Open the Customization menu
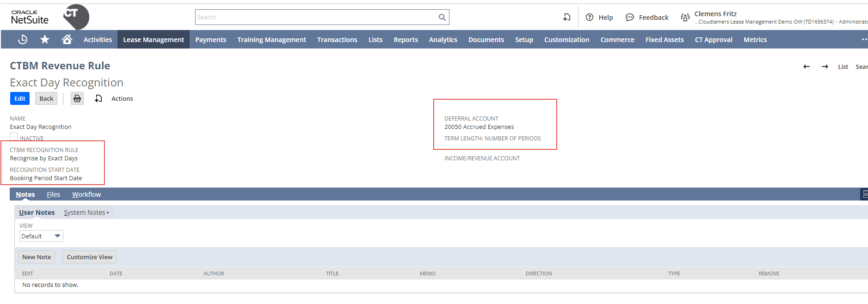868x304 pixels. [x=566, y=40]
